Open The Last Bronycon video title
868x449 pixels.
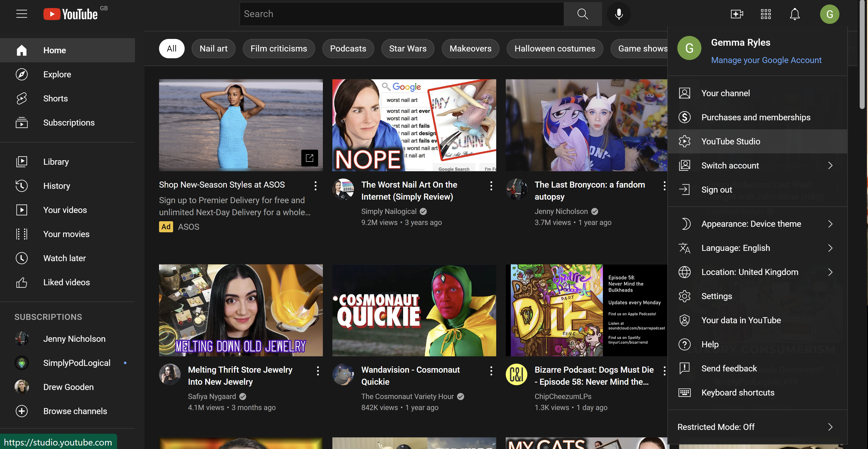pyautogui.click(x=590, y=191)
